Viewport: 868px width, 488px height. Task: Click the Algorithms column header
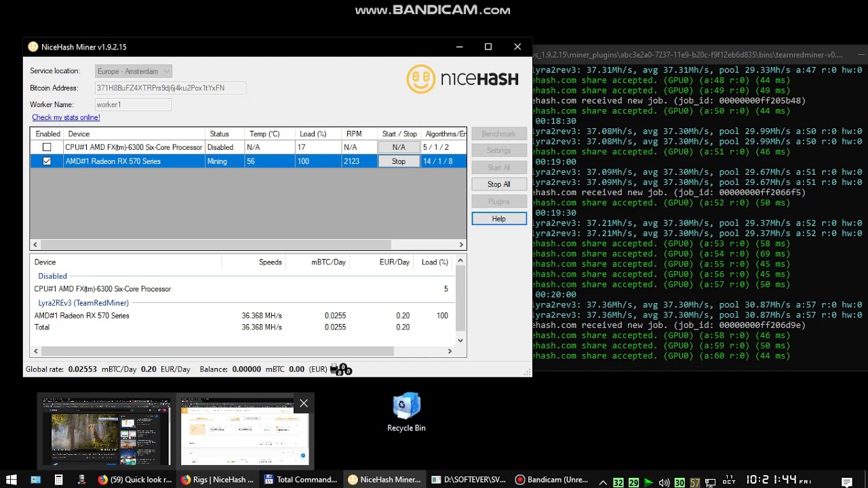coord(443,134)
